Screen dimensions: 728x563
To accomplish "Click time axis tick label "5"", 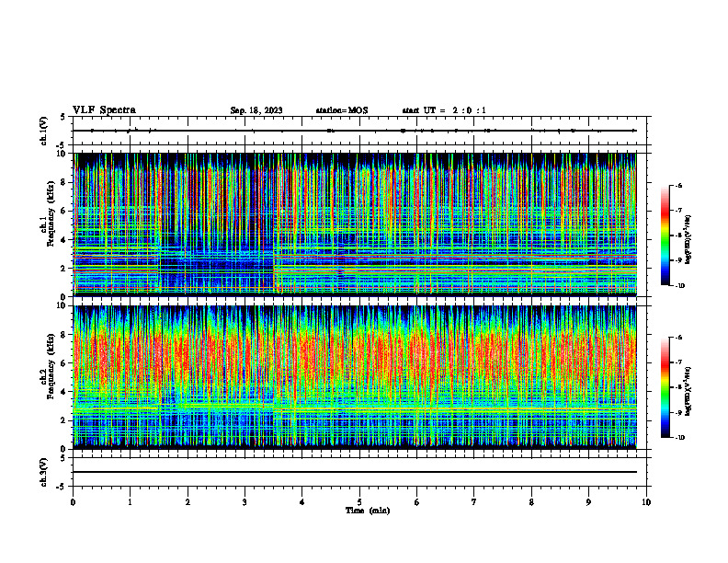I will [359, 502].
